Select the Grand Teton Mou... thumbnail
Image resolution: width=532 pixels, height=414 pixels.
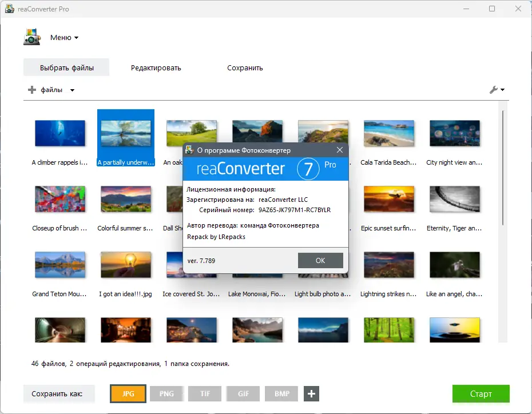[60, 265]
